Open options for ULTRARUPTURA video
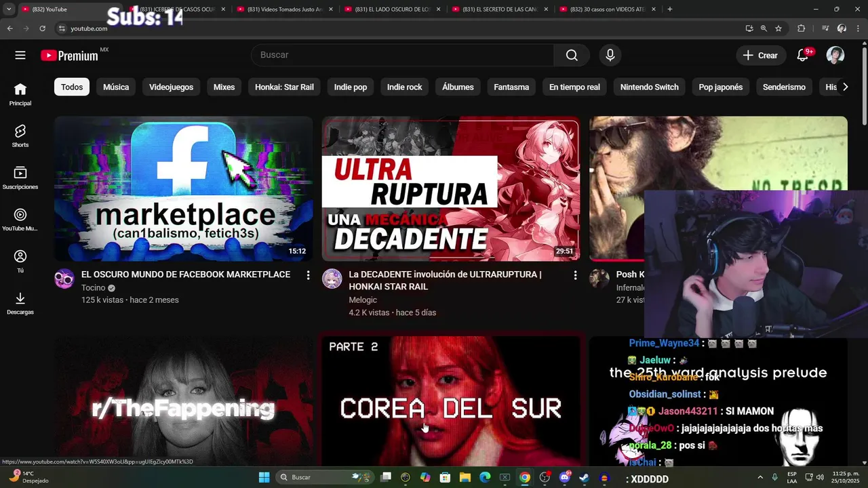 coord(575,275)
